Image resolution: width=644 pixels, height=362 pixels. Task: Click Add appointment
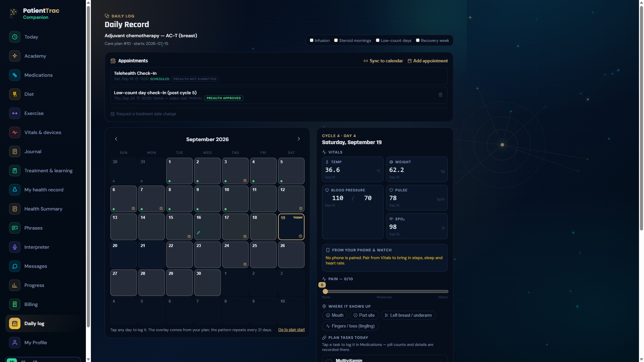tap(428, 61)
